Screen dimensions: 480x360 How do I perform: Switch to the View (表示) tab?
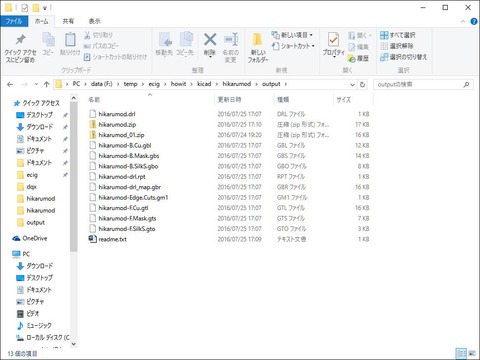[x=94, y=21]
